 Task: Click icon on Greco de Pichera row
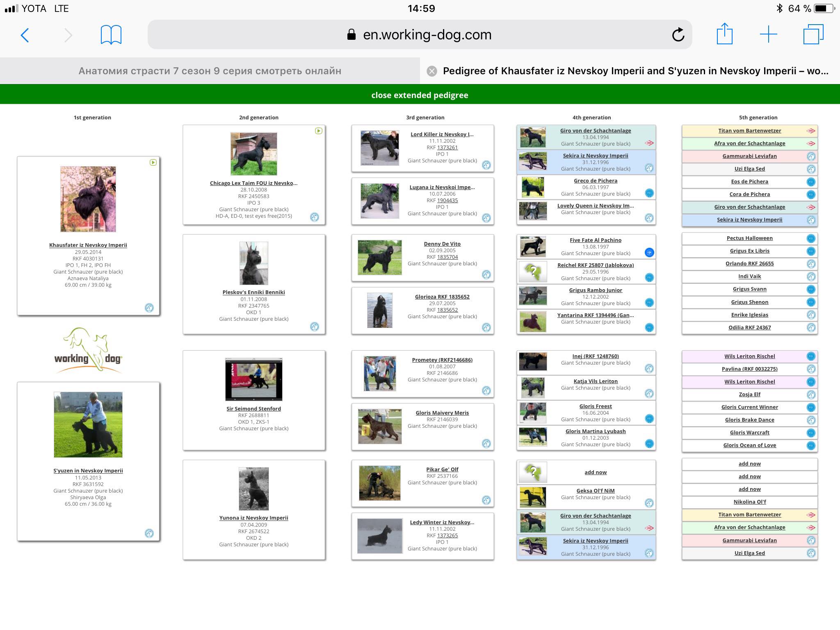(649, 193)
